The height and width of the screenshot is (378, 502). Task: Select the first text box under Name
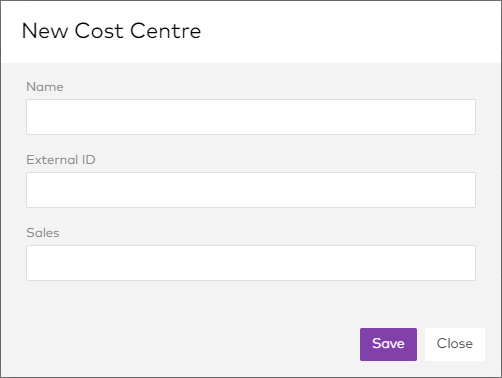point(251,117)
